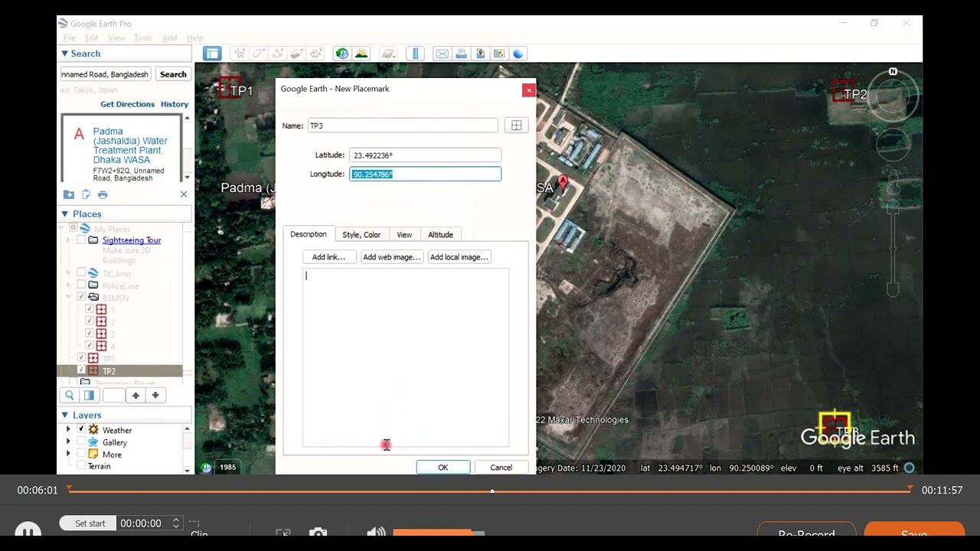Clear search results with the X icon
The image size is (980, 551).
click(184, 194)
